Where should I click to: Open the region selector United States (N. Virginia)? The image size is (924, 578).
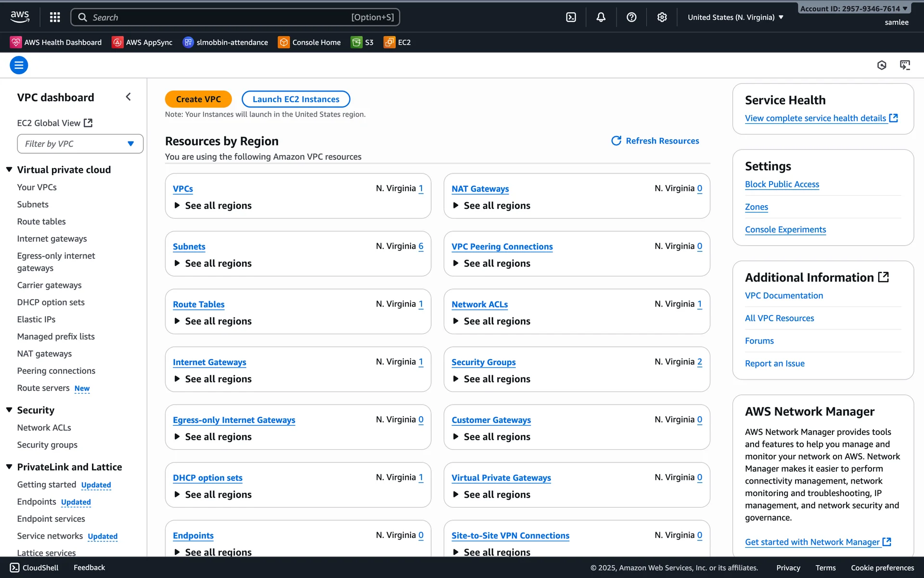tap(735, 17)
